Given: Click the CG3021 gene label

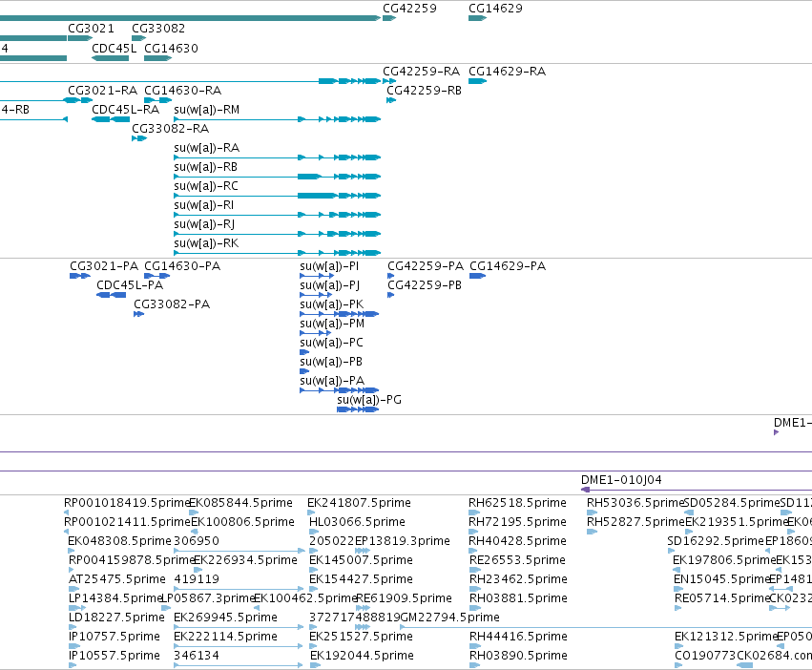Looking at the screenshot, I should coord(91,28).
